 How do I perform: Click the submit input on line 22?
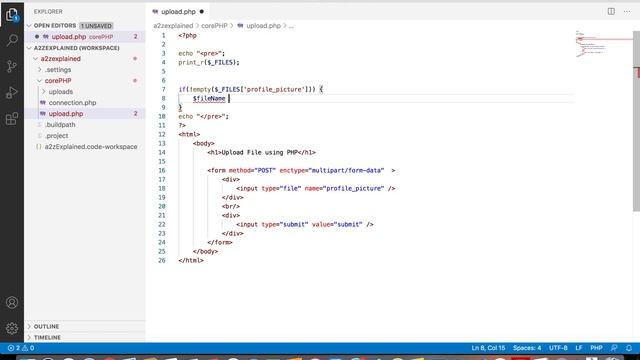(304, 224)
